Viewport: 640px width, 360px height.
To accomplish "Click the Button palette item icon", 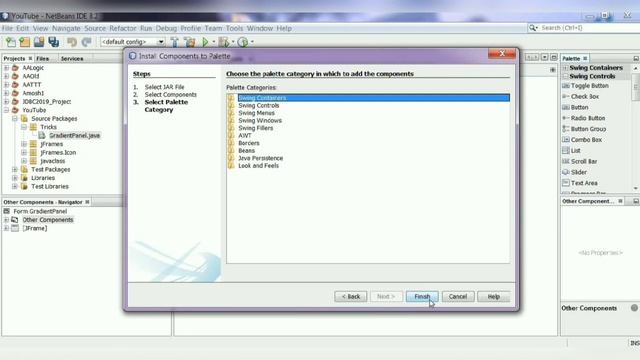I will (x=566, y=107).
